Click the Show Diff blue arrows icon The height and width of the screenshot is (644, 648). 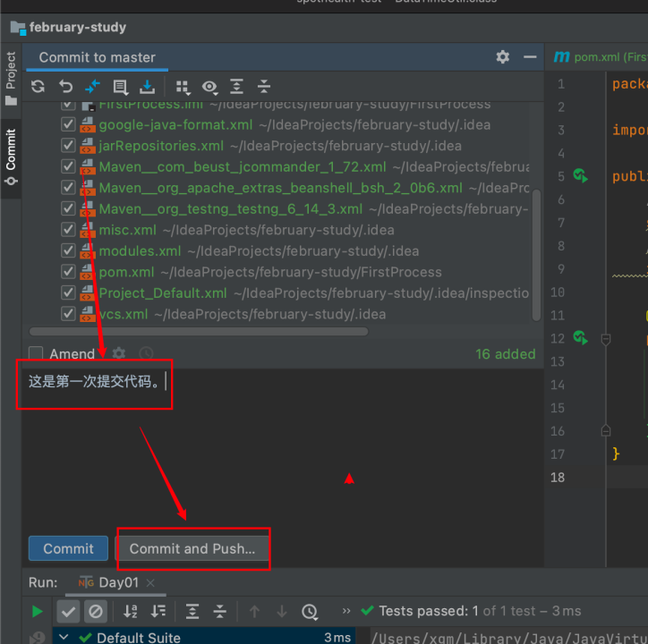(92, 87)
